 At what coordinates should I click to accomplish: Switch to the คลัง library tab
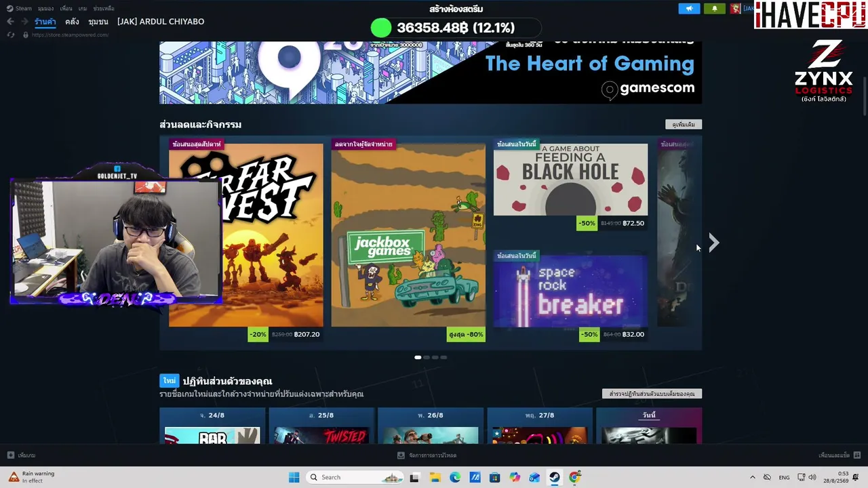73,22
